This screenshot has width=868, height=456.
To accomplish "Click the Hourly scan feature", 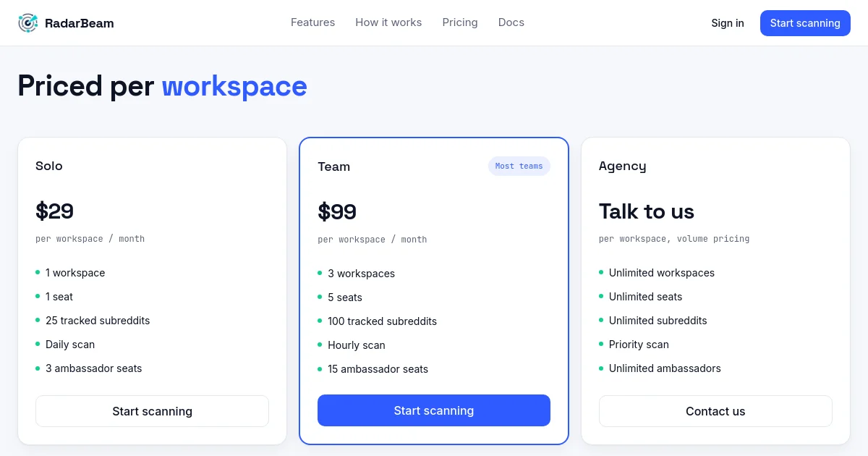I will point(357,345).
